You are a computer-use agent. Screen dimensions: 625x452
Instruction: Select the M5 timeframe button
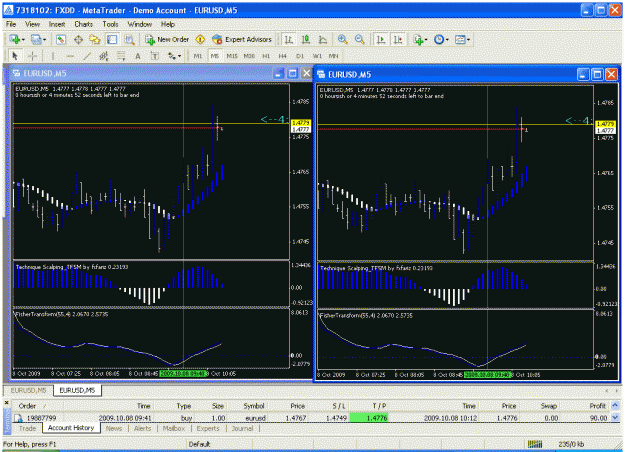coord(215,56)
